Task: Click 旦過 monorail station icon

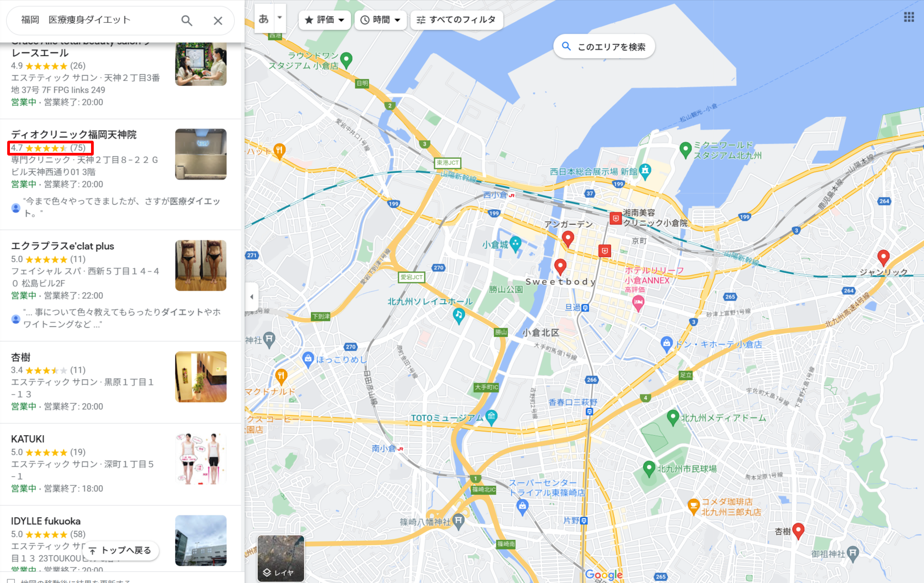Action: (x=585, y=308)
